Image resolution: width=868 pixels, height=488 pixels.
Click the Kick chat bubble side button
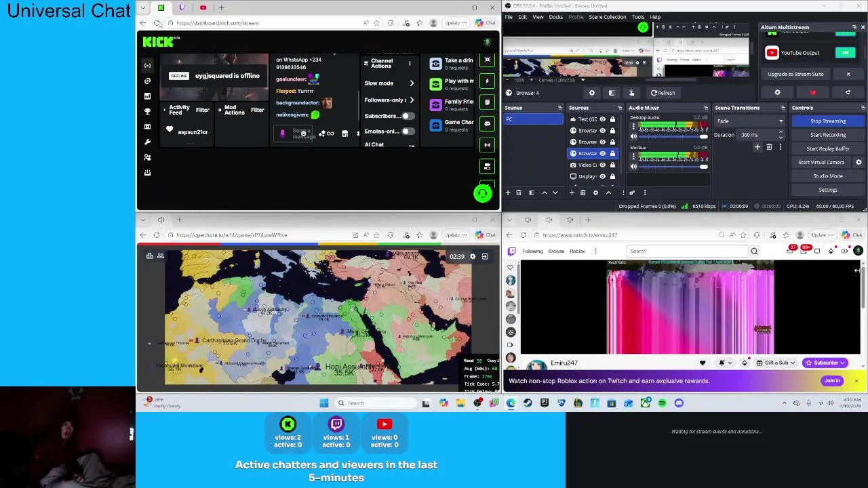(x=487, y=123)
